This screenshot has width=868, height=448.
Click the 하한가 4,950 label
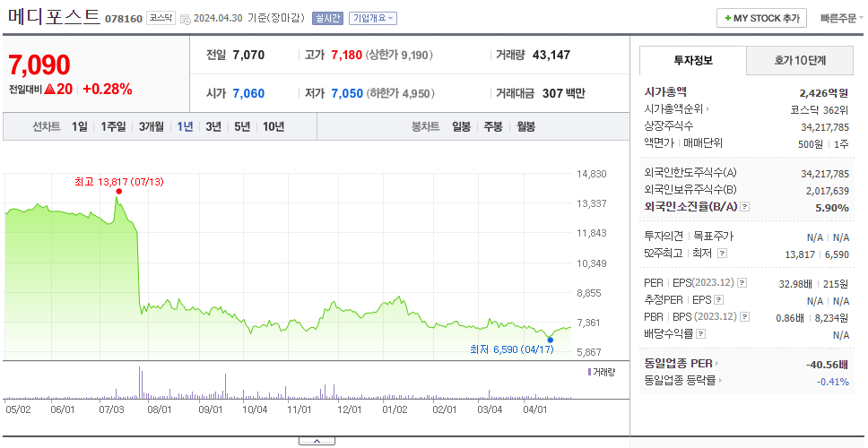400,93
